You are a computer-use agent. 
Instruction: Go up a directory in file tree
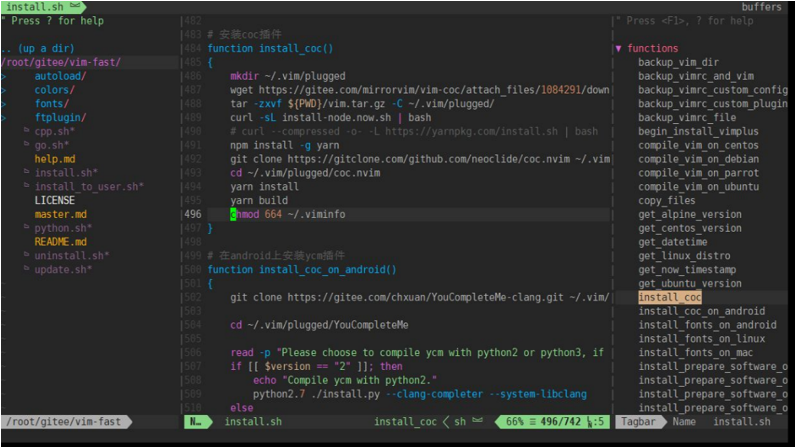click(x=38, y=48)
